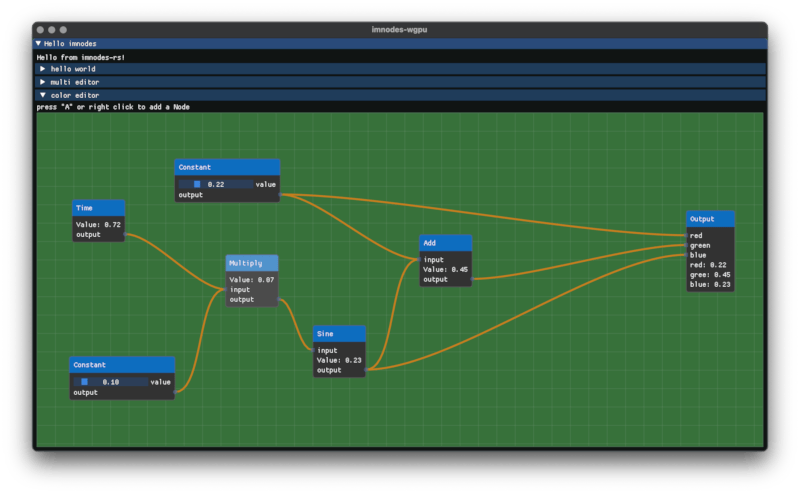The image size is (800, 494).
Task: Expand the hello world section
Action: tap(43, 69)
